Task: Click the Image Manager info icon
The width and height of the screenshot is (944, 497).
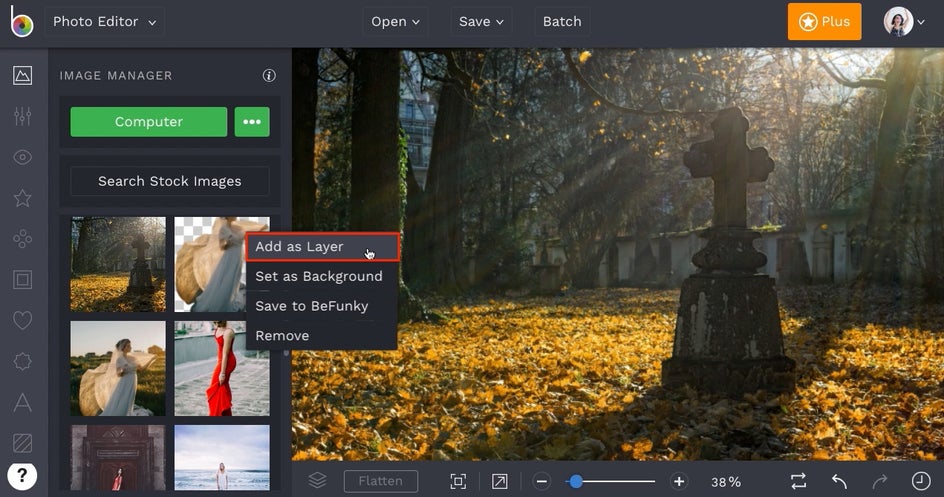Action: tap(269, 75)
